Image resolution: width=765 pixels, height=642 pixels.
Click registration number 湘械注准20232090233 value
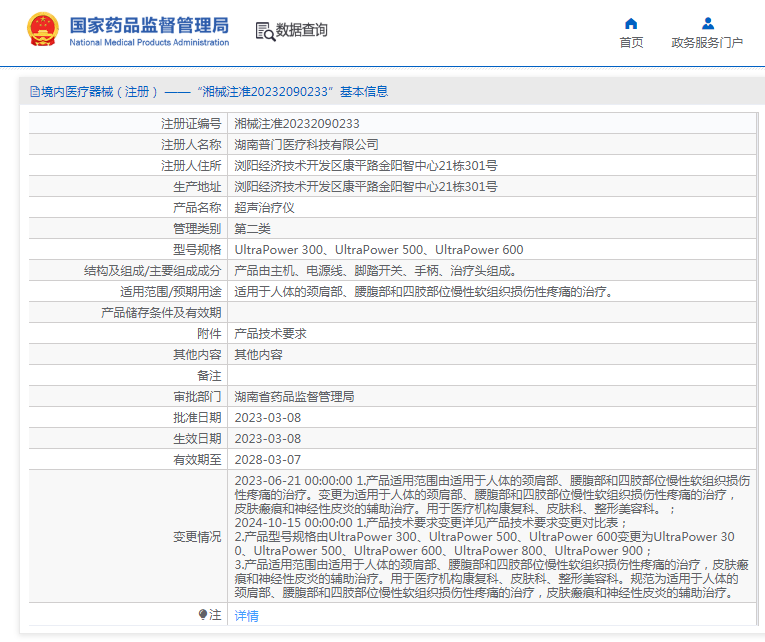click(x=297, y=124)
